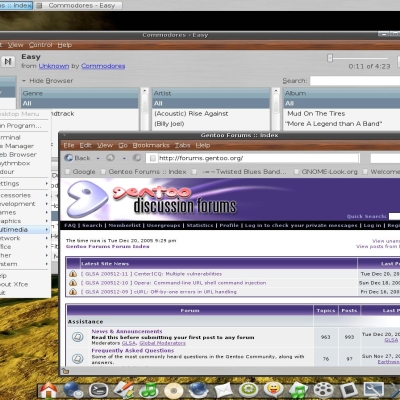Expand the Settings submenu arrow
The width and height of the screenshot is (400, 400).
point(47,184)
